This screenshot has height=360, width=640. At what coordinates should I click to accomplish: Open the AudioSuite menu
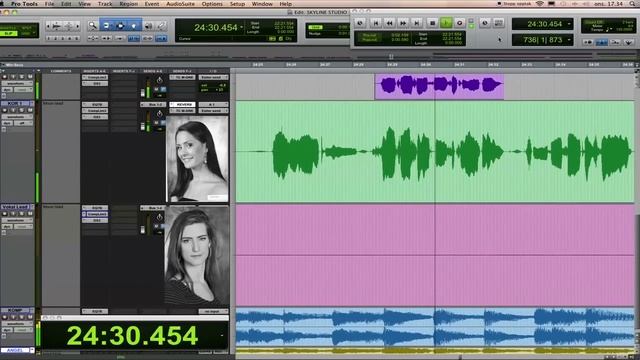[x=180, y=4]
